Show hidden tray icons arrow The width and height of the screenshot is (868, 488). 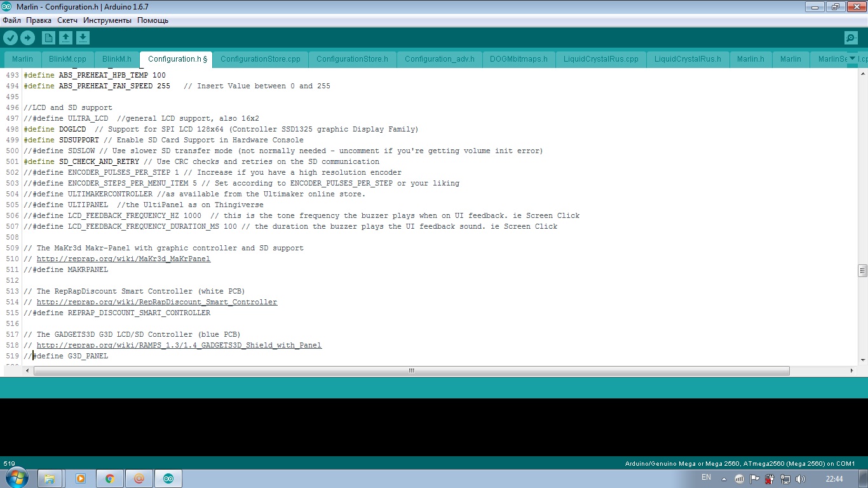click(724, 479)
